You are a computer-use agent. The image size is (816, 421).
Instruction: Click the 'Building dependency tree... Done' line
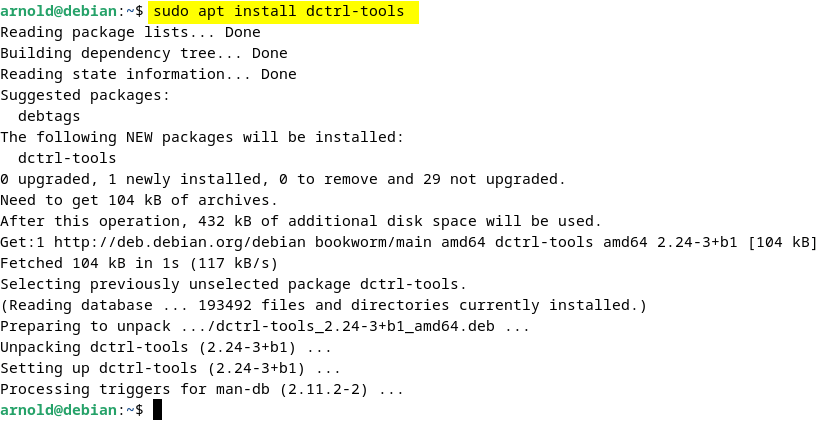[143, 53]
